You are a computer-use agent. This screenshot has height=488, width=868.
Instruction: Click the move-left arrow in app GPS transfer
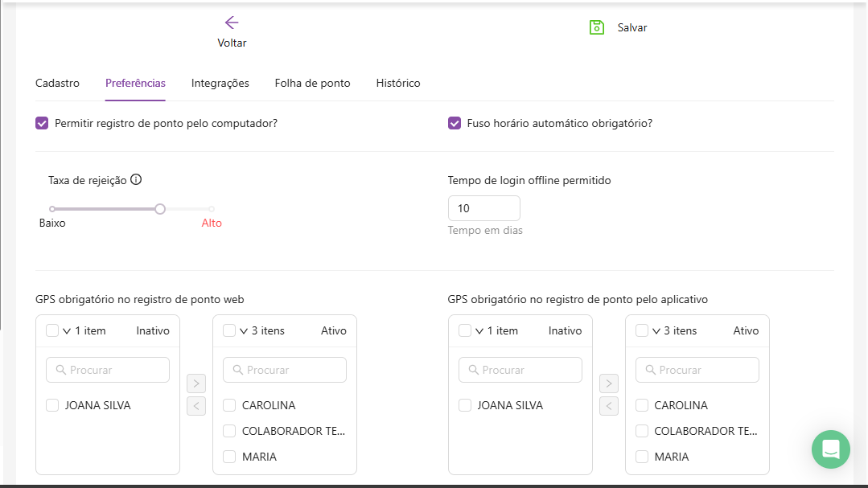[x=609, y=406]
